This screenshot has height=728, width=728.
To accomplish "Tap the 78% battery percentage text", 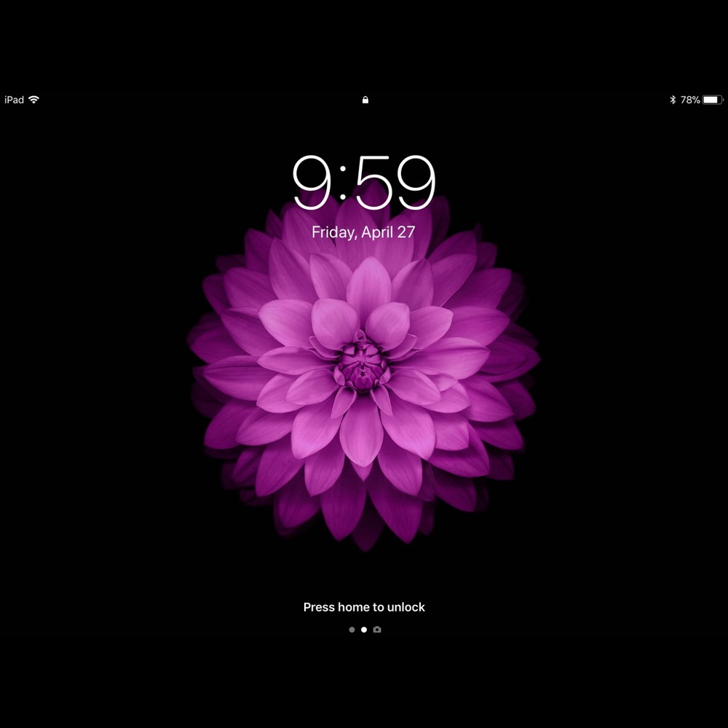I will [690, 100].
